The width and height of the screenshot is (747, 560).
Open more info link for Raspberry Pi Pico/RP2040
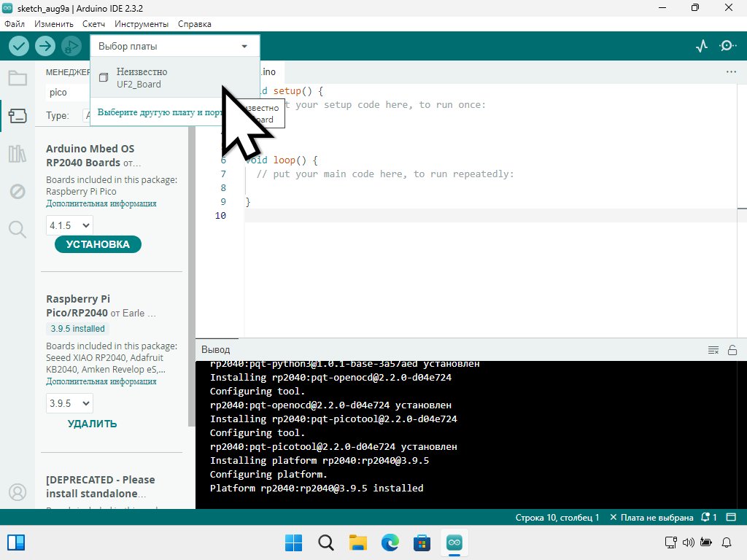(x=101, y=382)
